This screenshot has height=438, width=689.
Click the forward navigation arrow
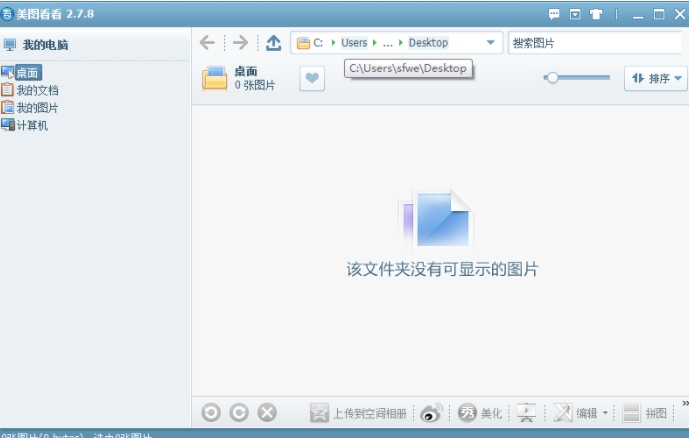[x=240, y=42]
